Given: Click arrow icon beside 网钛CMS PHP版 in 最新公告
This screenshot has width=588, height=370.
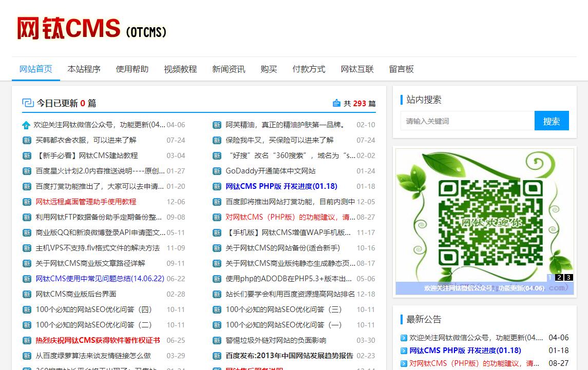Looking at the screenshot, I should 404,351.
